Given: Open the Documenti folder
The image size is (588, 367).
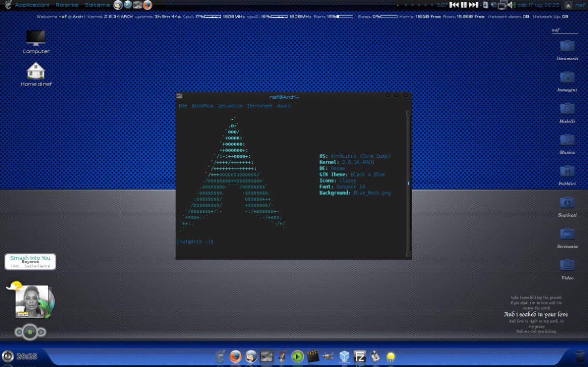Looking at the screenshot, I should pos(567,50).
